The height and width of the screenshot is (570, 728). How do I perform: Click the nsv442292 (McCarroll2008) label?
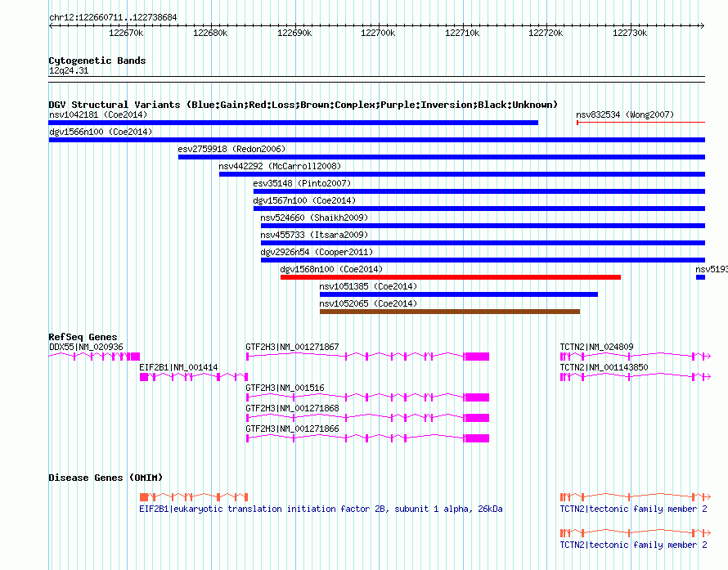[280, 166]
